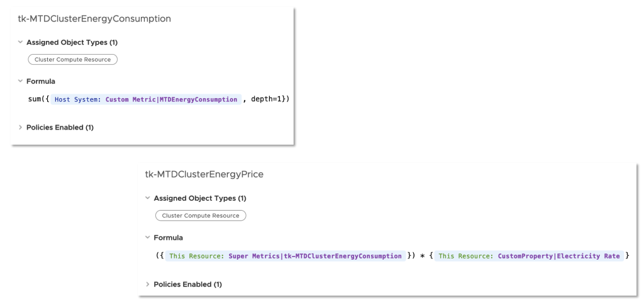The image size is (644, 305).
Task: Expand Policies Enabled in tk-MTDClusterEnergyConsumption panel
Action: click(x=20, y=127)
